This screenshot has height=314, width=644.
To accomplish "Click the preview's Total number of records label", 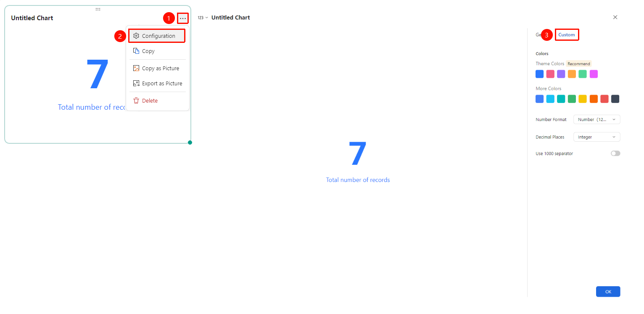I will pos(358,180).
